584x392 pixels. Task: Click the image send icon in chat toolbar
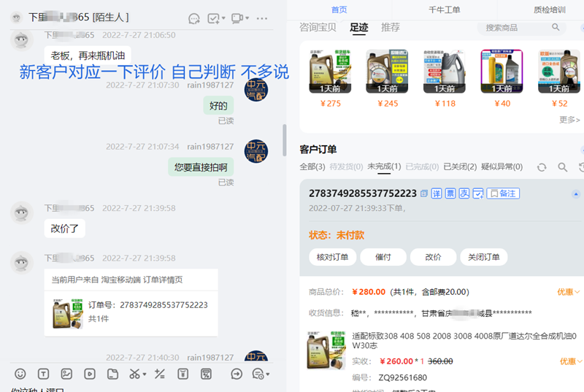[66, 374]
